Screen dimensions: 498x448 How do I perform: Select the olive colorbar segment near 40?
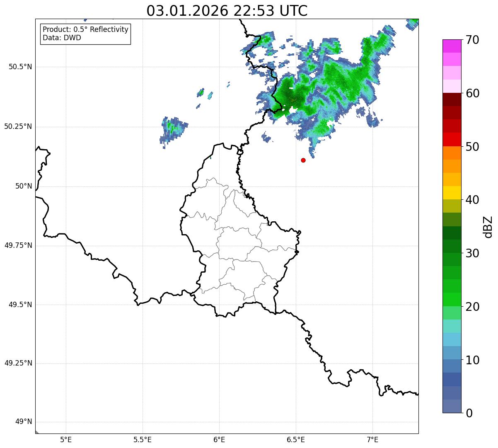coord(452,206)
